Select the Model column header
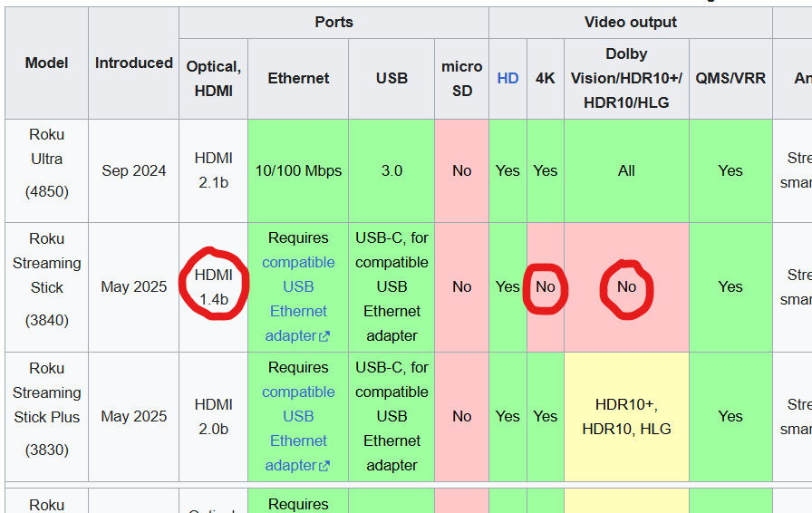Screen dimensions: 812x513 [47, 63]
